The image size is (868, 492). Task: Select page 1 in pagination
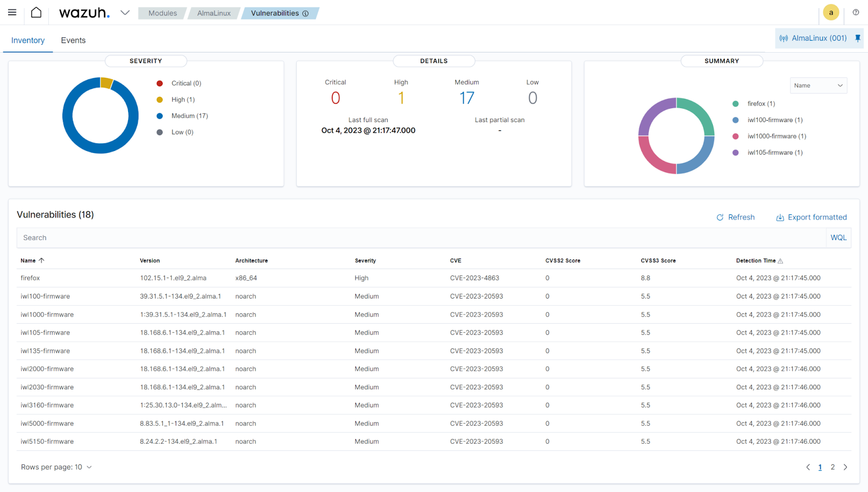820,467
